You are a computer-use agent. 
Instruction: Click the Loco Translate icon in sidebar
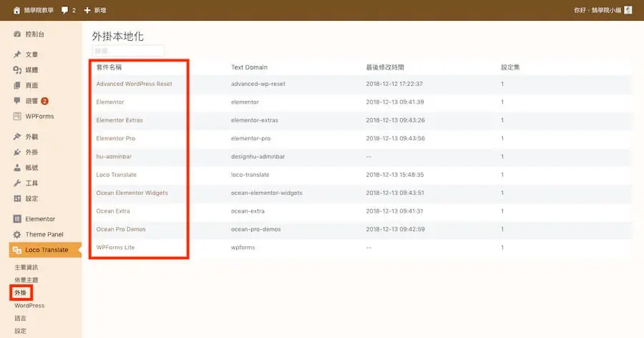[x=17, y=250]
